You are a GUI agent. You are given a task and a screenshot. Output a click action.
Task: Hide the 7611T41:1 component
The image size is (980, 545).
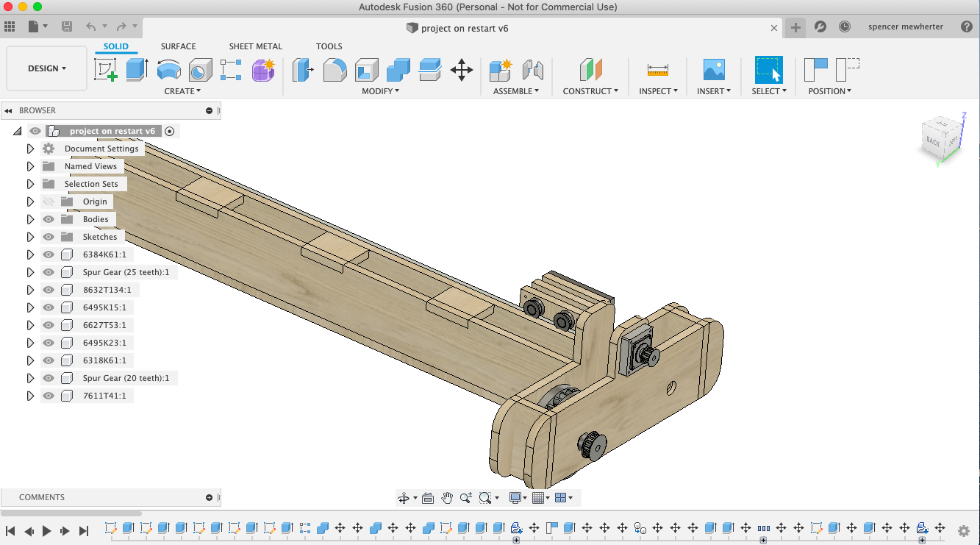(x=49, y=396)
